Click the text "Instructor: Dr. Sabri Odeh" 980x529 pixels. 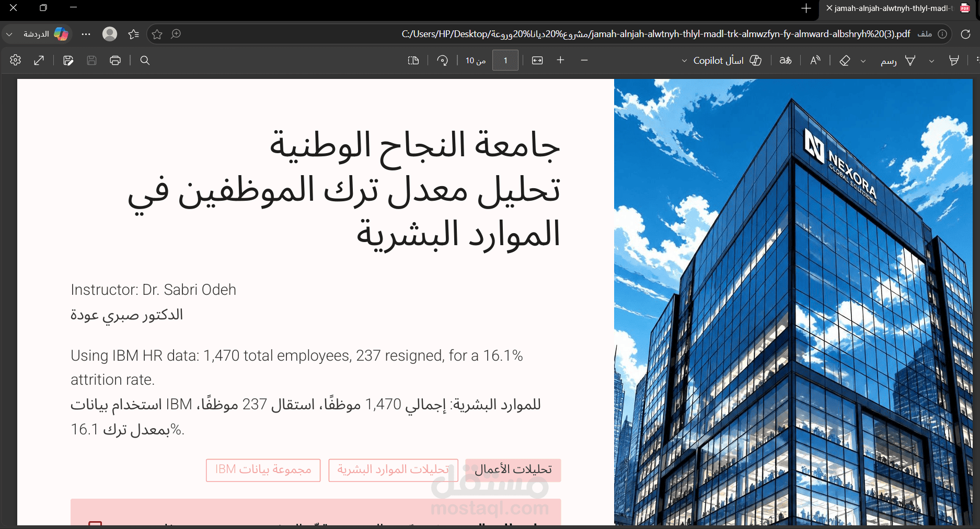click(154, 290)
